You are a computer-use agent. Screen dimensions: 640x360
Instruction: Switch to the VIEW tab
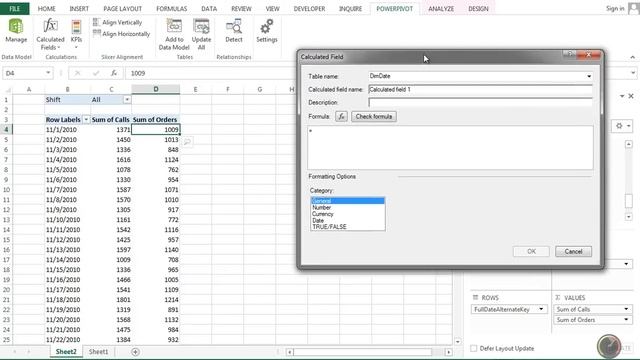(272, 9)
